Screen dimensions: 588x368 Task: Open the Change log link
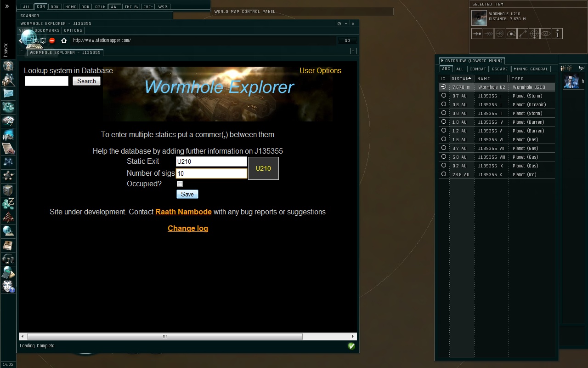click(188, 229)
